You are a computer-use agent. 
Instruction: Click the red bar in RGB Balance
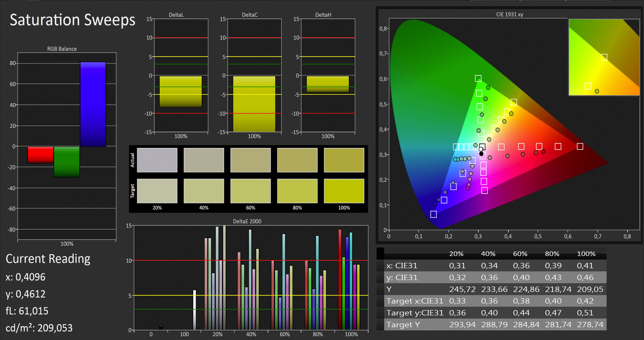click(x=41, y=155)
